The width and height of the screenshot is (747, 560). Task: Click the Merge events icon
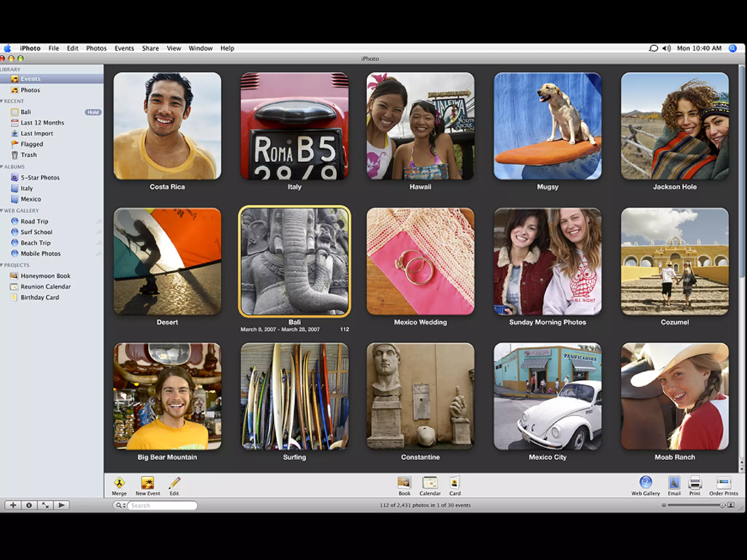[119, 483]
